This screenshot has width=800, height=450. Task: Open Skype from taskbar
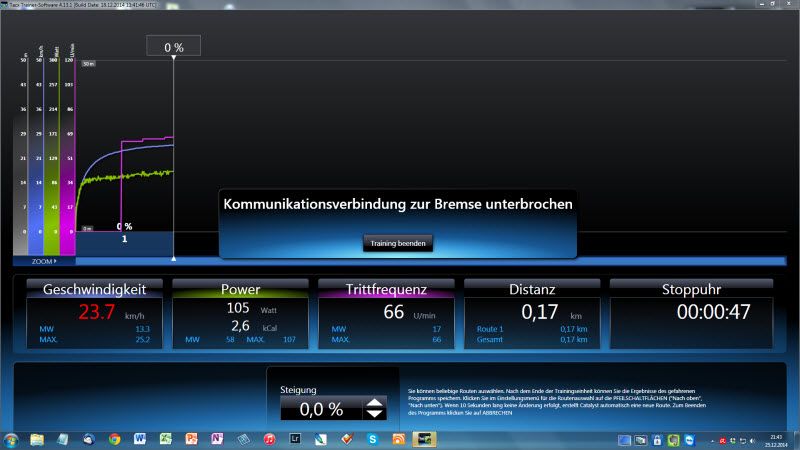point(372,439)
